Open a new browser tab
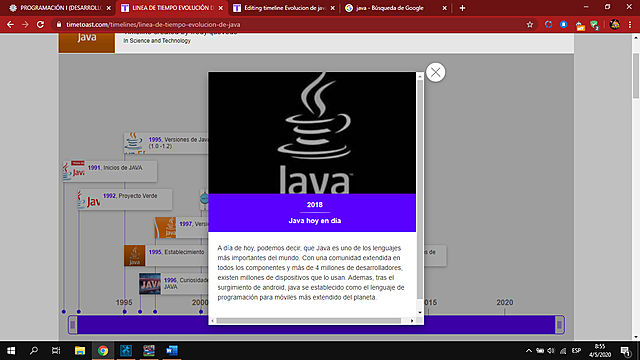The height and width of the screenshot is (360, 640). (462, 8)
